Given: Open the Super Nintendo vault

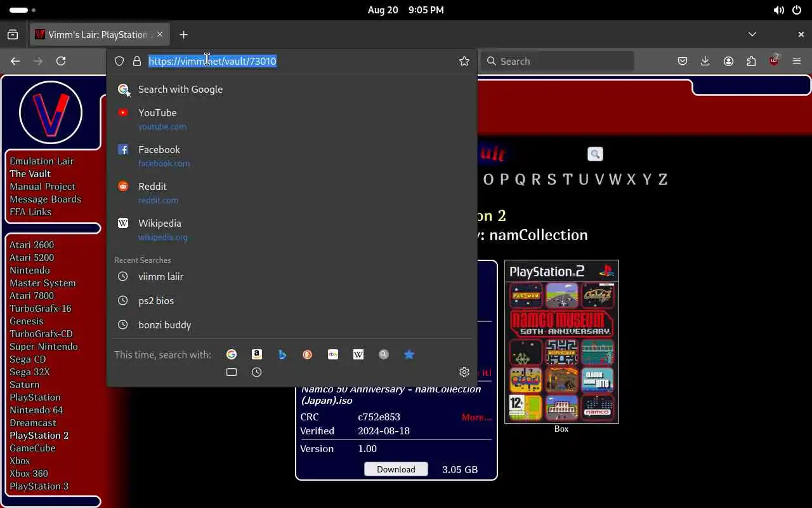Looking at the screenshot, I should coord(44,347).
